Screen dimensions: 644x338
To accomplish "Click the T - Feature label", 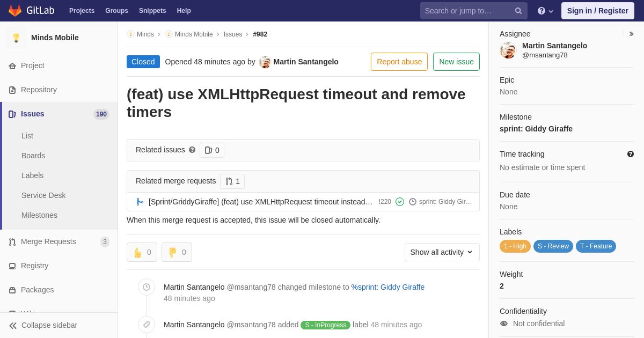I will [x=596, y=246].
